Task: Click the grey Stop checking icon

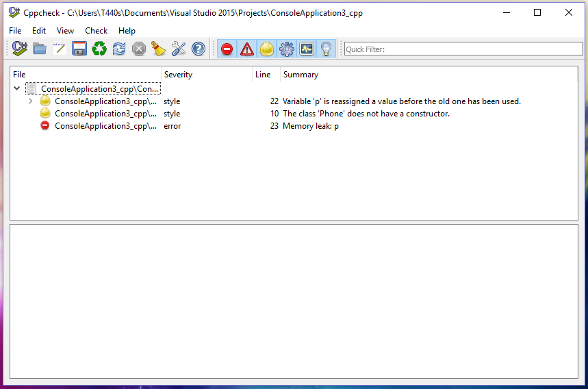Action: tap(139, 49)
